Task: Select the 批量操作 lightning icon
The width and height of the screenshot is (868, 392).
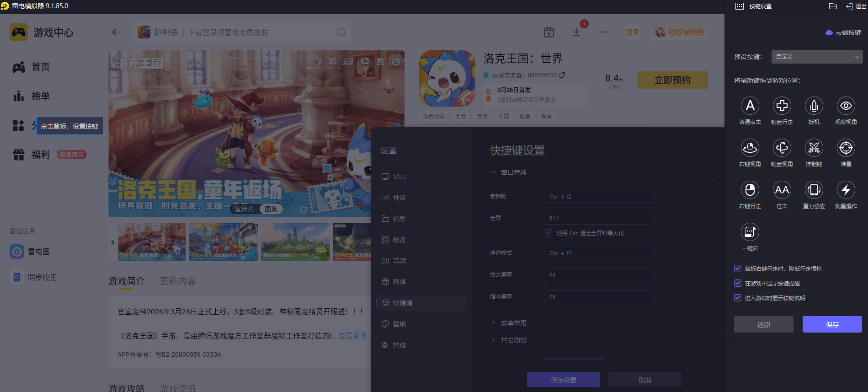Action: click(846, 190)
